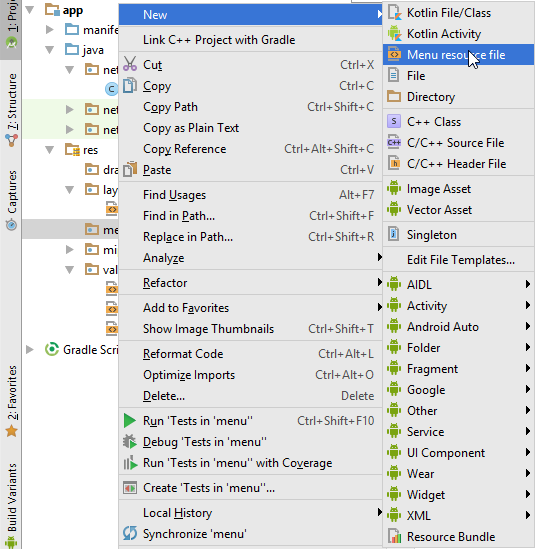The width and height of the screenshot is (535, 549).
Task: Click the Debug 'Tests in menu' bug icon
Action: click(x=130, y=442)
